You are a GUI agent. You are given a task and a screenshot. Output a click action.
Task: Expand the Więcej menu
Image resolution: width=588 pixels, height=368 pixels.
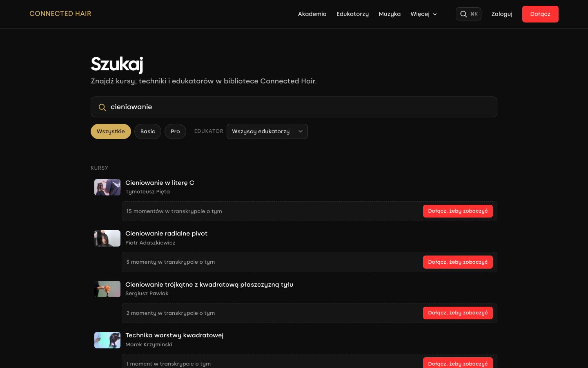(x=423, y=14)
